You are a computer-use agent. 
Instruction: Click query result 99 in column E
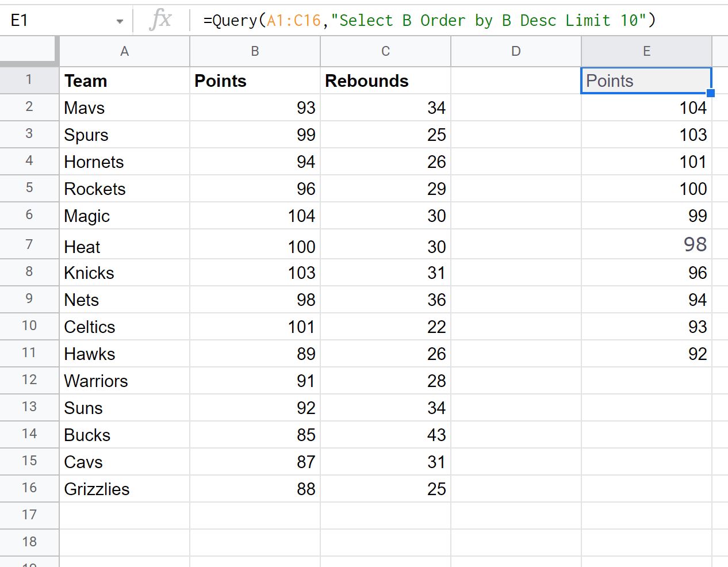(x=646, y=216)
